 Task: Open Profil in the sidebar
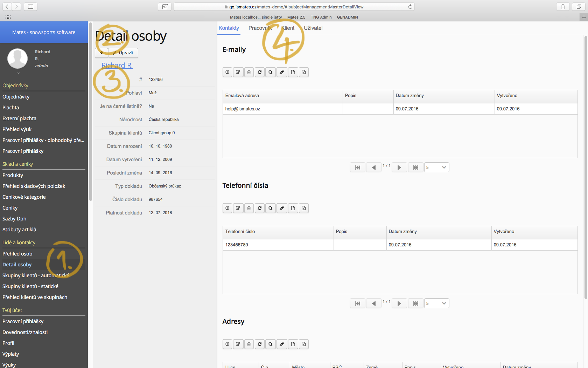click(x=8, y=343)
